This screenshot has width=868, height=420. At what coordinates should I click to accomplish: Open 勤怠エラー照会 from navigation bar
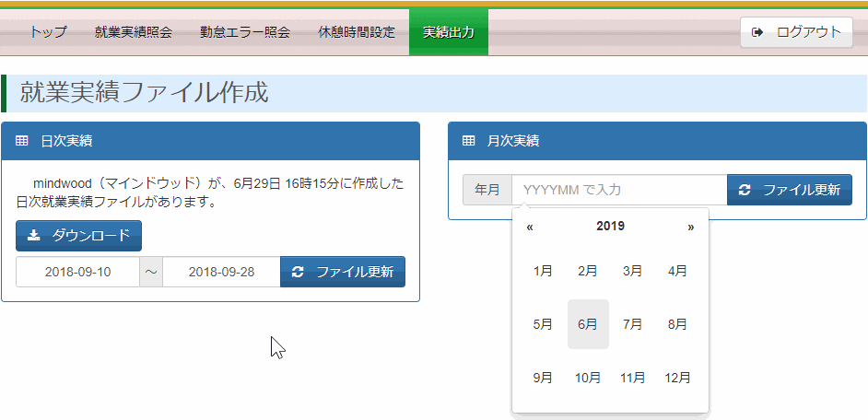click(245, 32)
